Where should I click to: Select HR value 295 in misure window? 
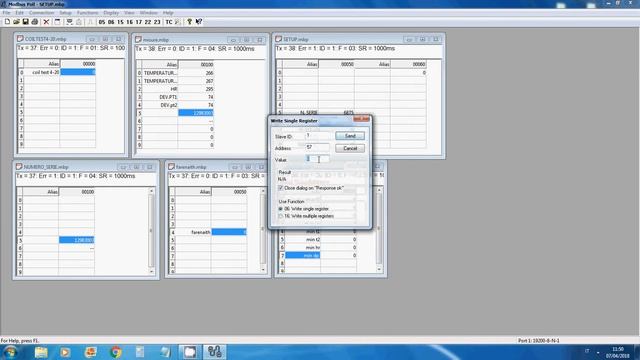196,89
